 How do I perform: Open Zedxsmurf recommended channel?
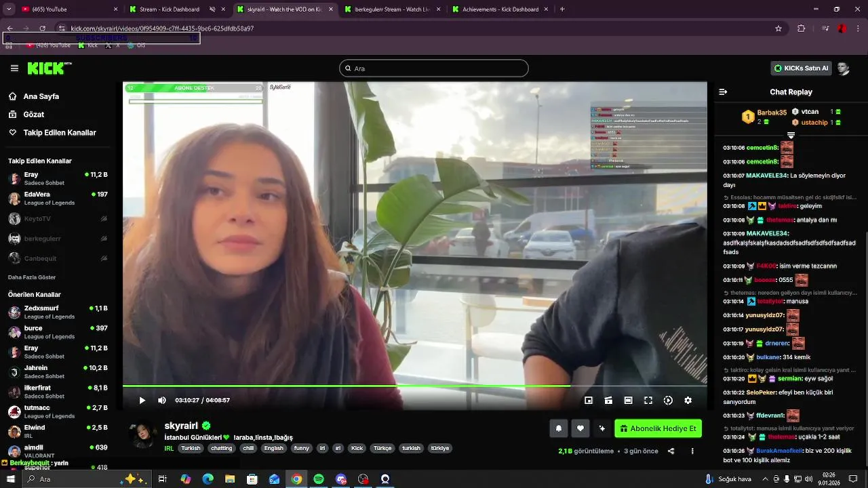(x=58, y=312)
